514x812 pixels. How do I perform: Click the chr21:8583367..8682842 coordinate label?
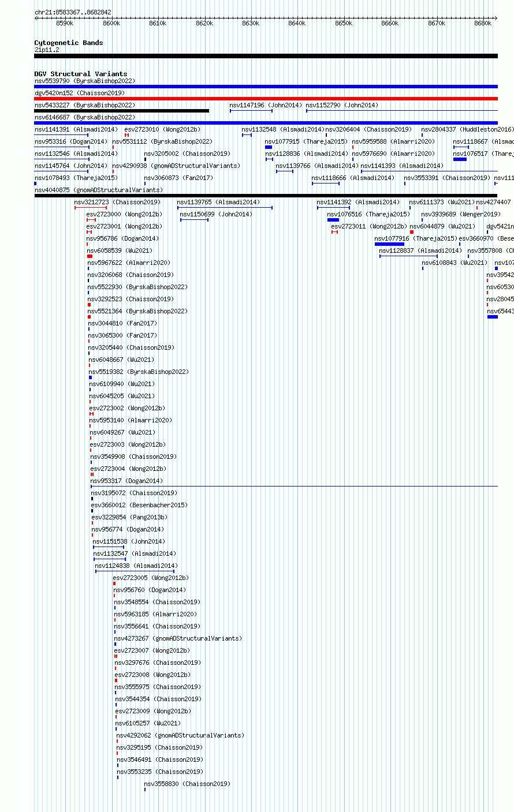point(73,12)
